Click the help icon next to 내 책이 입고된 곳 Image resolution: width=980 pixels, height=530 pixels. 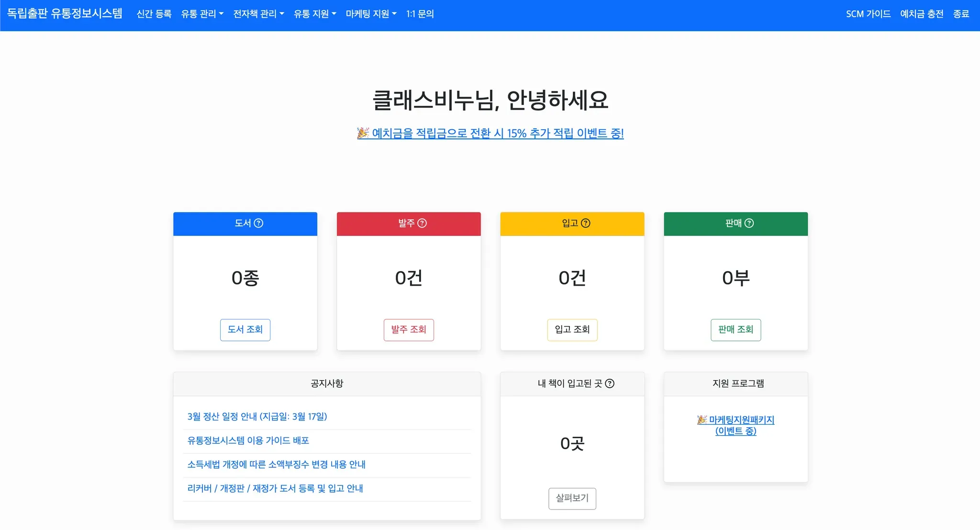(x=610, y=383)
